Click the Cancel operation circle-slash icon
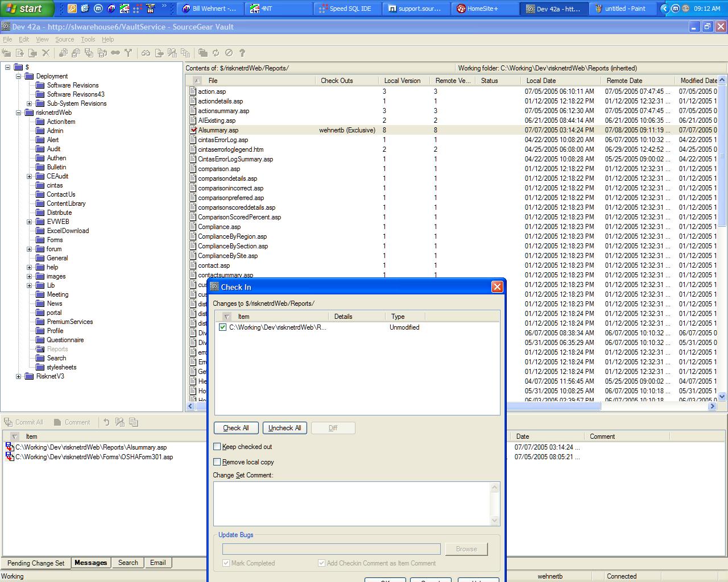 coord(229,53)
